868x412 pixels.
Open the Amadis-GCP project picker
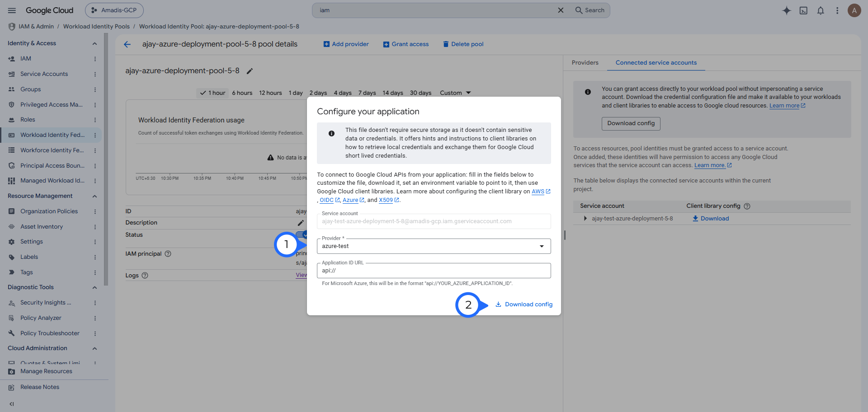tap(114, 10)
